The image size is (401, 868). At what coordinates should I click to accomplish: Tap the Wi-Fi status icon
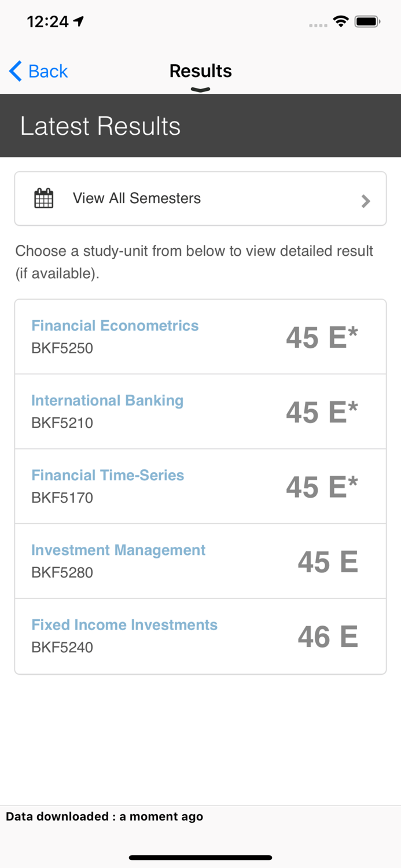[341, 22]
